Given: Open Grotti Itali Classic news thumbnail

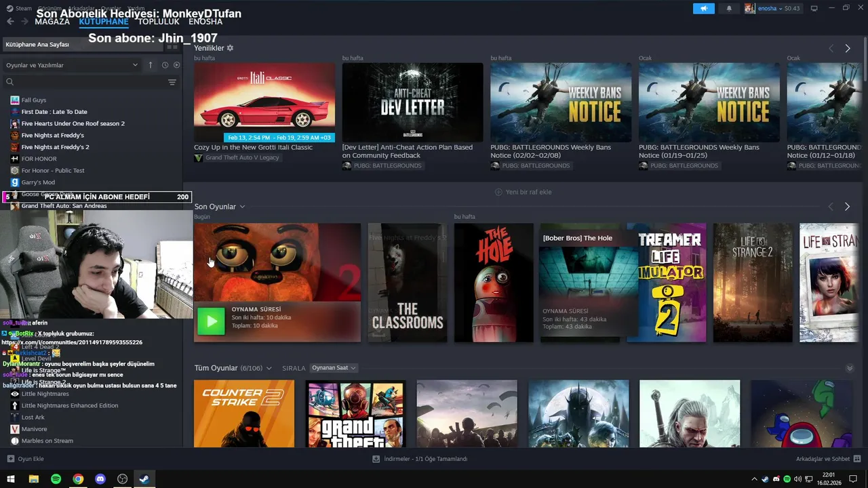Looking at the screenshot, I should [264, 102].
